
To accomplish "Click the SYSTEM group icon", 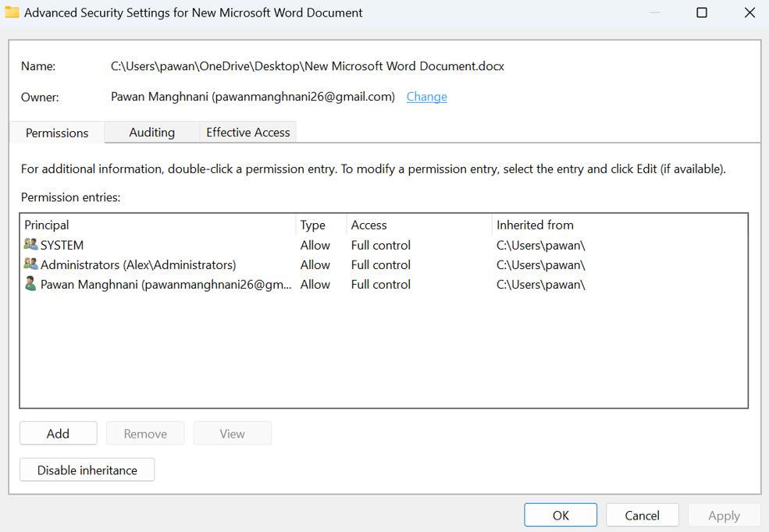I will pos(30,245).
